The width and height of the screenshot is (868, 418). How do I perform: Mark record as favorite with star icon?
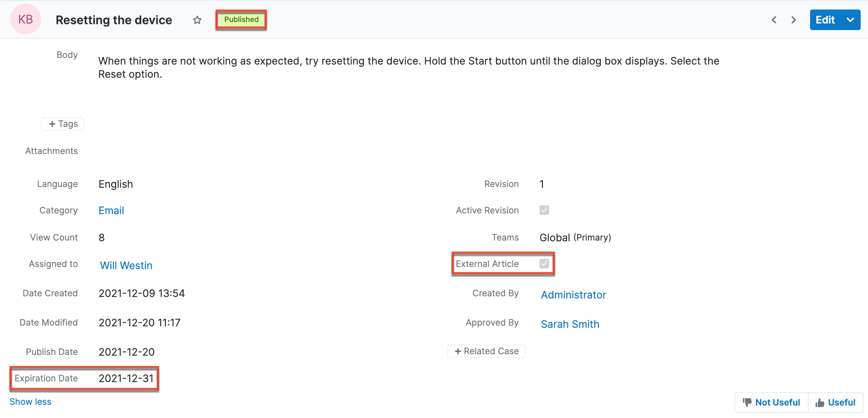click(x=197, y=20)
